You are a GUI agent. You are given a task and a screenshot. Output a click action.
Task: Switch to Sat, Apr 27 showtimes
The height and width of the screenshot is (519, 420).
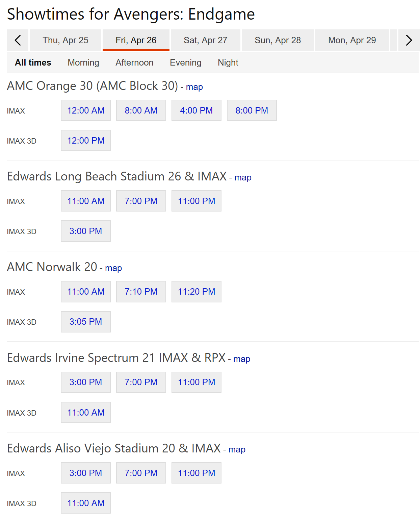(205, 40)
